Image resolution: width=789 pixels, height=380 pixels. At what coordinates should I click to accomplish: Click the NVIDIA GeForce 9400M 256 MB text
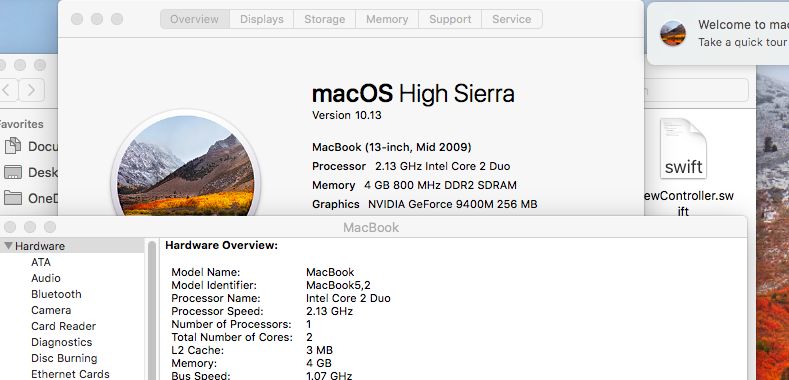(452, 204)
